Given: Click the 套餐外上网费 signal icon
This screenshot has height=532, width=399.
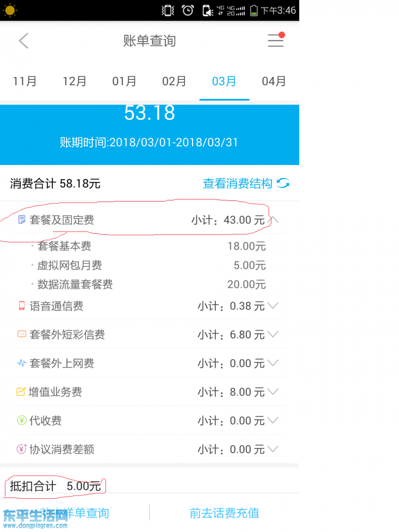Looking at the screenshot, I should pyautogui.click(x=21, y=363).
